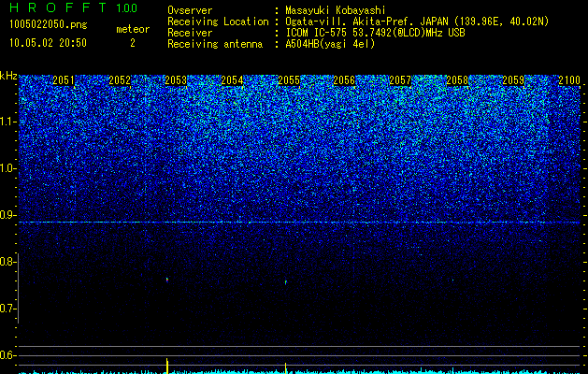Screen dimensions: 588x374
Task: Click the meteor count label
Action: click(x=133, y=29)
